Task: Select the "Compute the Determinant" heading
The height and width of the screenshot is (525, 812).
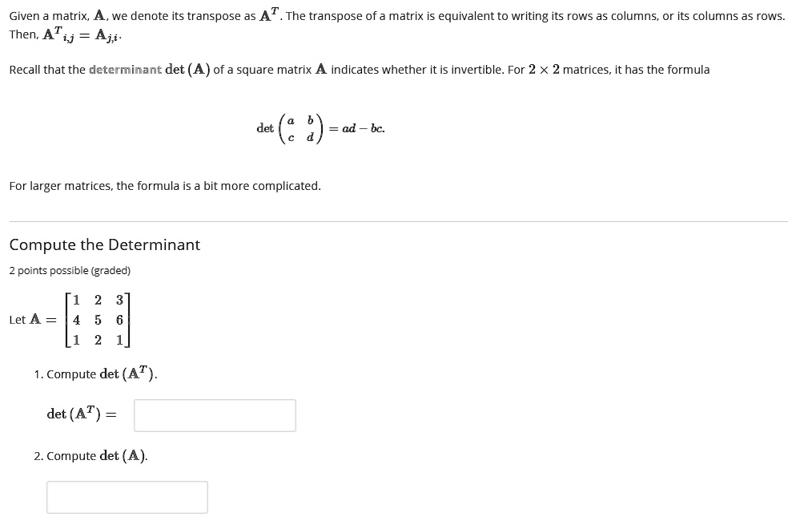Action: 105,244
